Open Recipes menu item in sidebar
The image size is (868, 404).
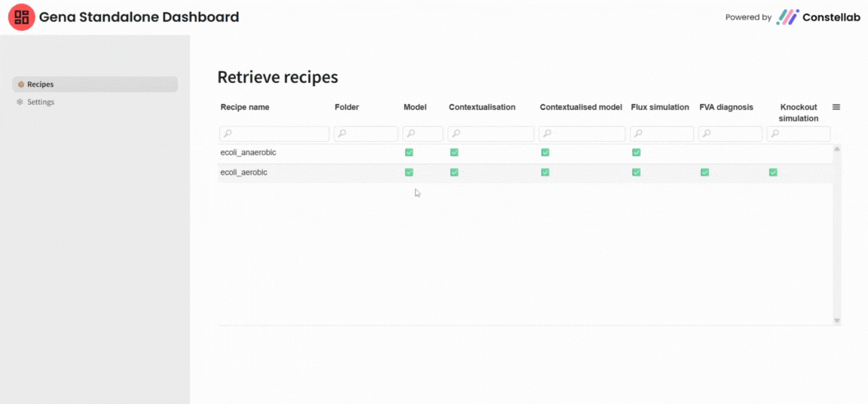tap(41, 84)
